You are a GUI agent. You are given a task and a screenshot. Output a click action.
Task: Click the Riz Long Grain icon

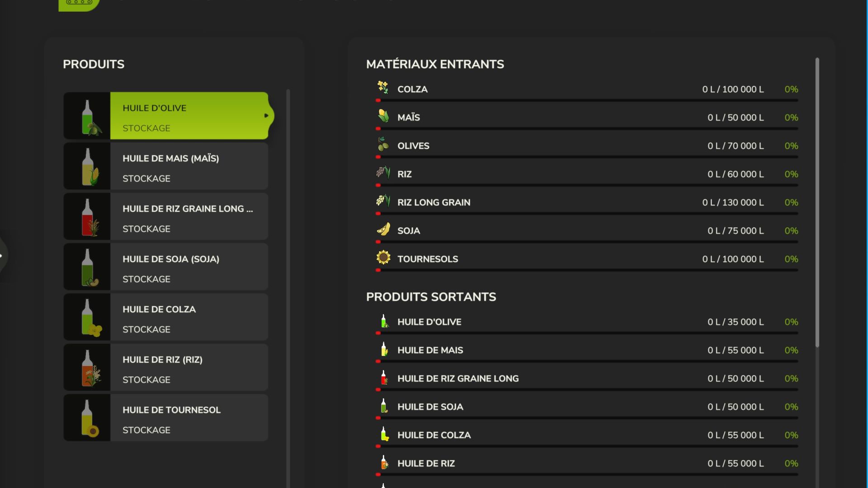(x=383, y=201)
